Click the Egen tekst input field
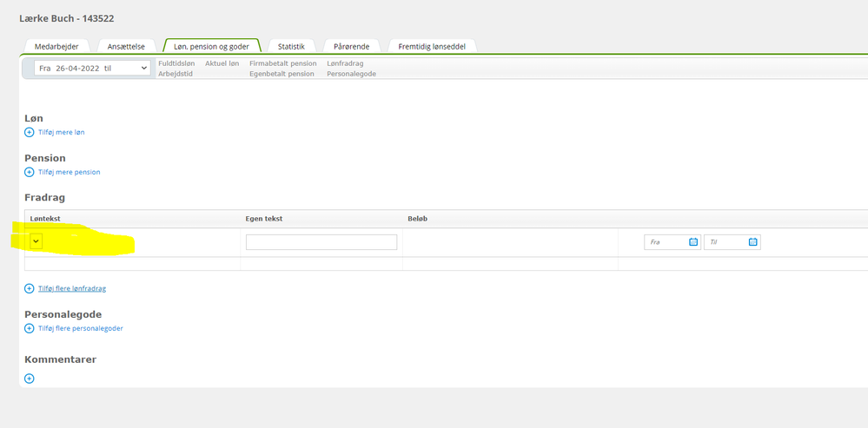This screenshot has height=428, width=868. coord(321,242)
